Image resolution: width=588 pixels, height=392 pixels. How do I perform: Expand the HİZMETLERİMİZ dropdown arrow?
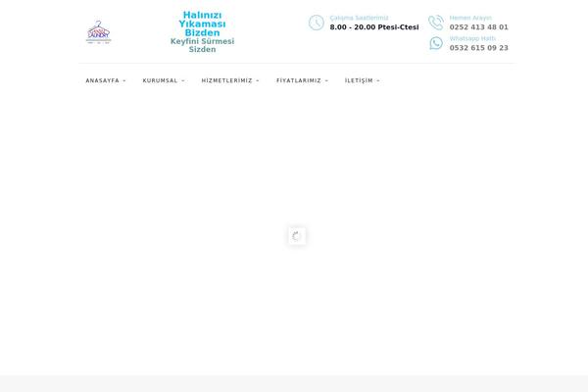257,80
